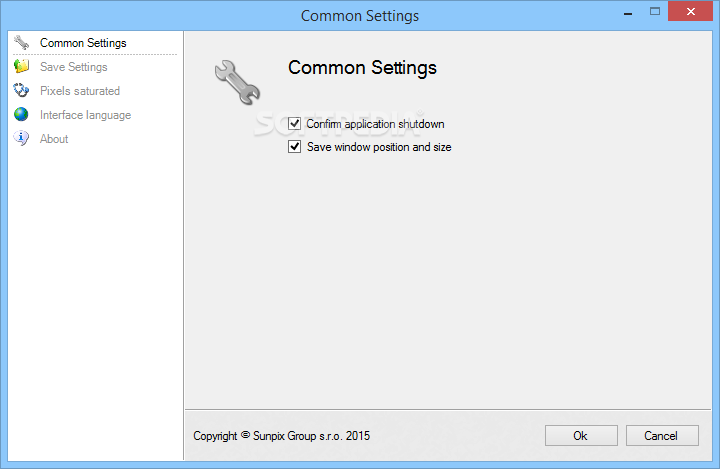Click the large wrench icon beside the heading
The width and height of the screenshot is (720, 469).
tap(237, 82)
